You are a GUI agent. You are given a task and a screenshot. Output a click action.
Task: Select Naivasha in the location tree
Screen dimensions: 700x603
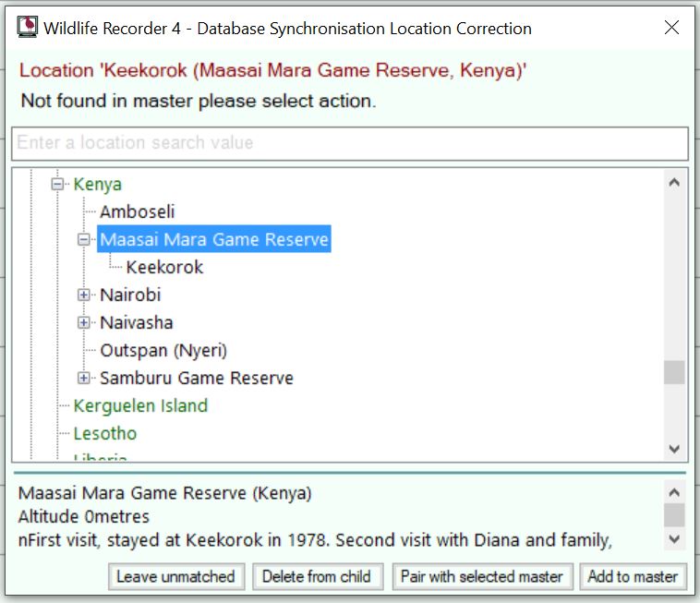point(137,322)
